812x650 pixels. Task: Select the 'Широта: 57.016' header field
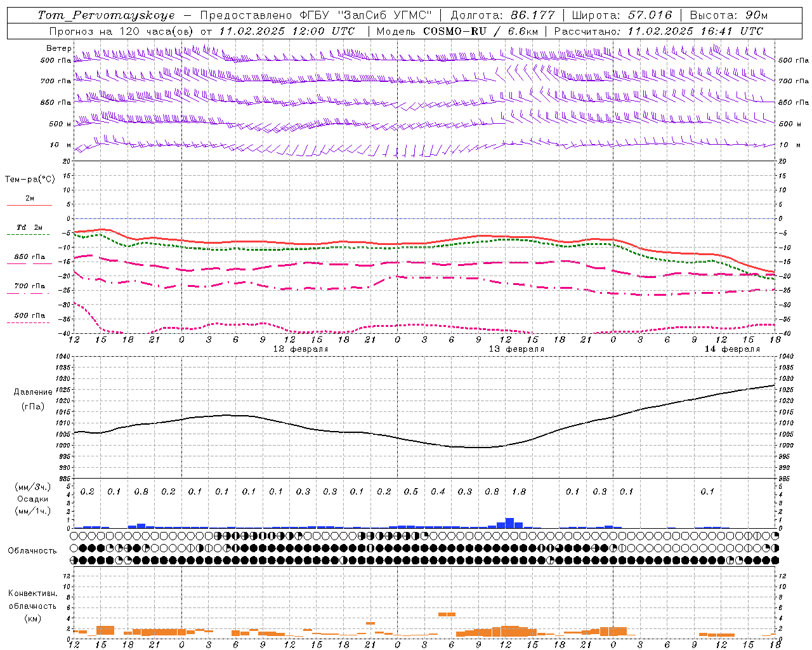pyautogui.click(x=622, y=15)
